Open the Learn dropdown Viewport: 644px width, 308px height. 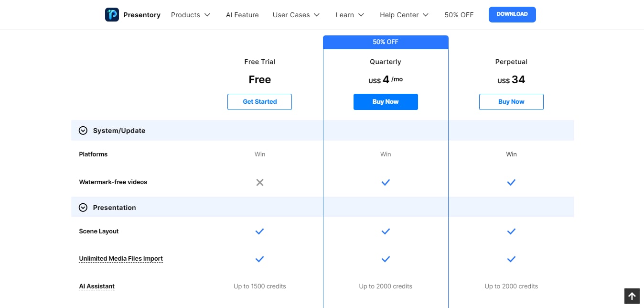click(x=350, y=15)
